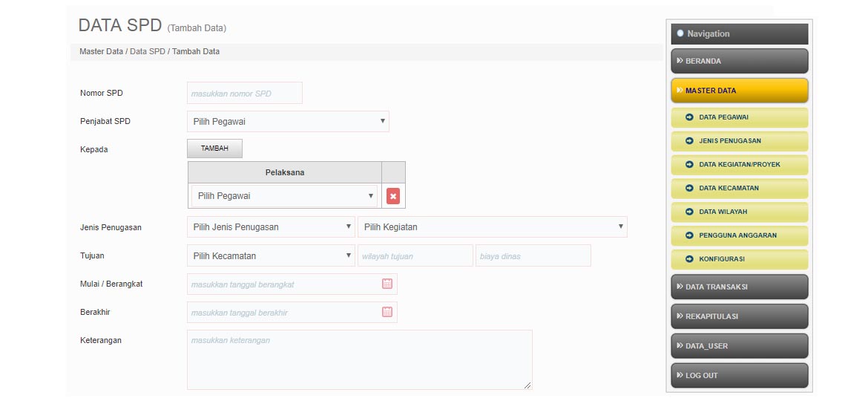868x401 pixels.
Task: Open the Pilih Kecamatan dropdown
Action: [271, 256]
